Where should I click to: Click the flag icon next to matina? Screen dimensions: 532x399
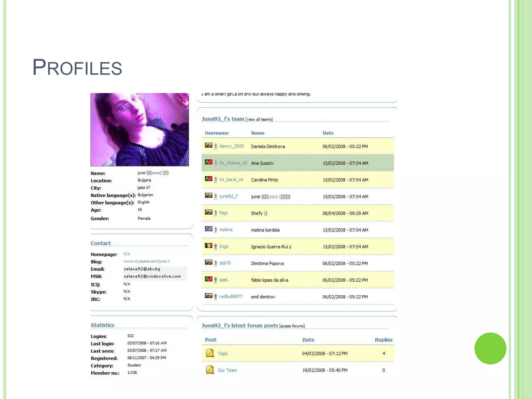(208, 229)
